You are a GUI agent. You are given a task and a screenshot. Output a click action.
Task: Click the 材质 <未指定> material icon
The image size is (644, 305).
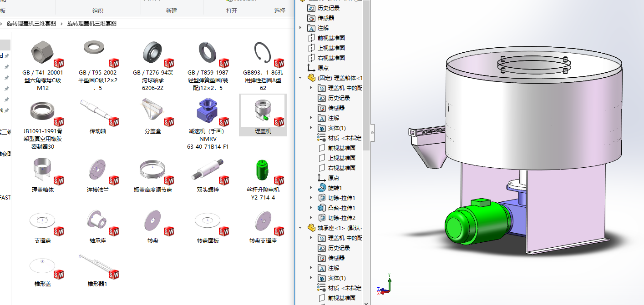[x=322, y=138]
